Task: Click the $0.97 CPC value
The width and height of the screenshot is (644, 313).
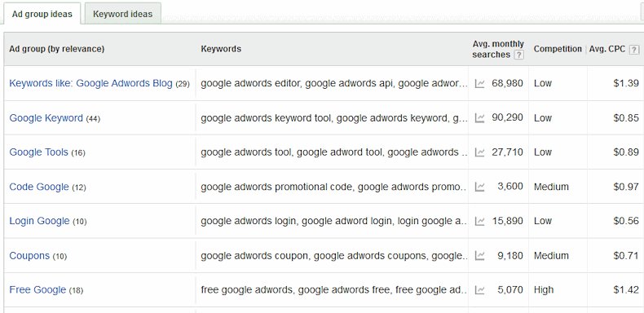Action: point(626,187)
